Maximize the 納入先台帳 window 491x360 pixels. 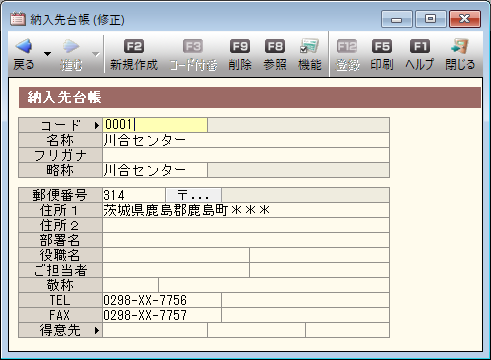430,19
